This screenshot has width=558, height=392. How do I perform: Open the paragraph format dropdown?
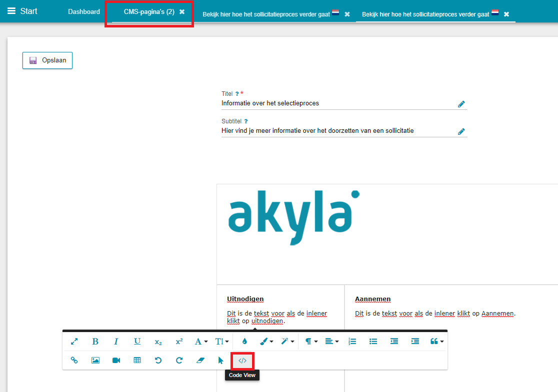click(x=311, y=342)
